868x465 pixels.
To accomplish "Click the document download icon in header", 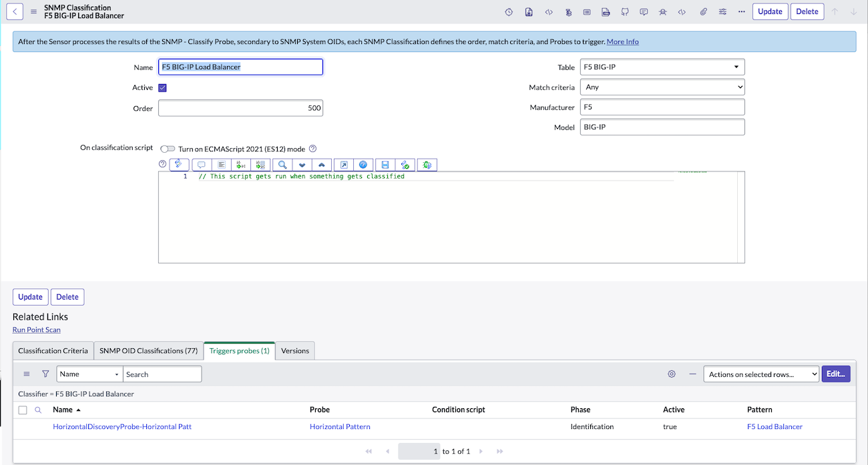I will tap(528, 12).
